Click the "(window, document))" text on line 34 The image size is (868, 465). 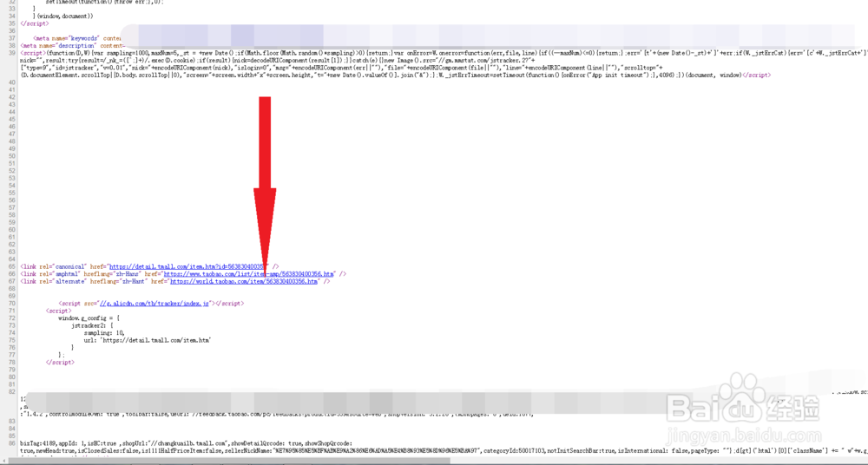(x=63, y=16)
